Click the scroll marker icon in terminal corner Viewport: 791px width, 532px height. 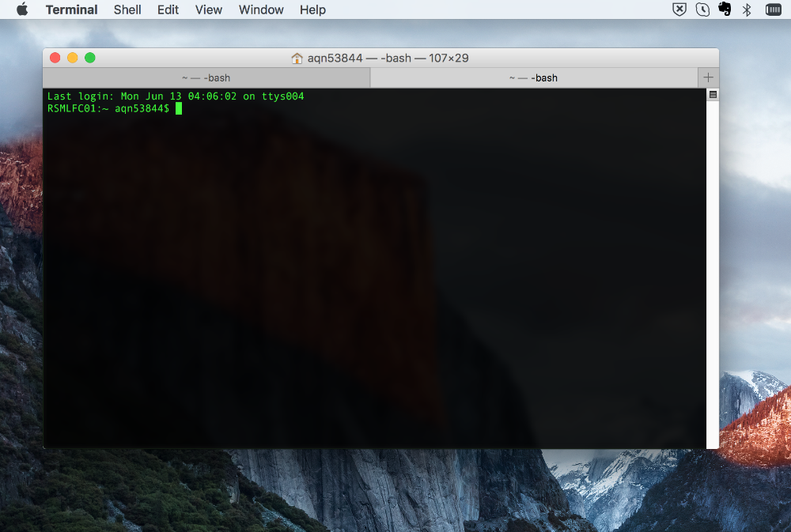click(713, 92)
